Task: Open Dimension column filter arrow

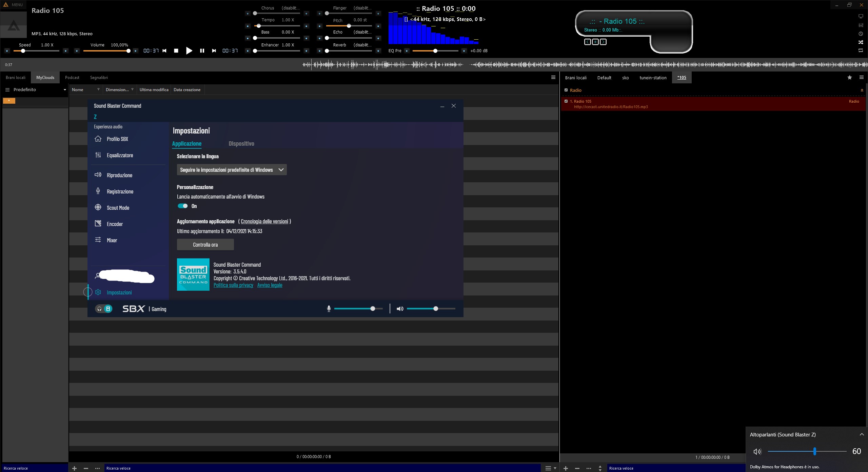Action: point(132,89)
